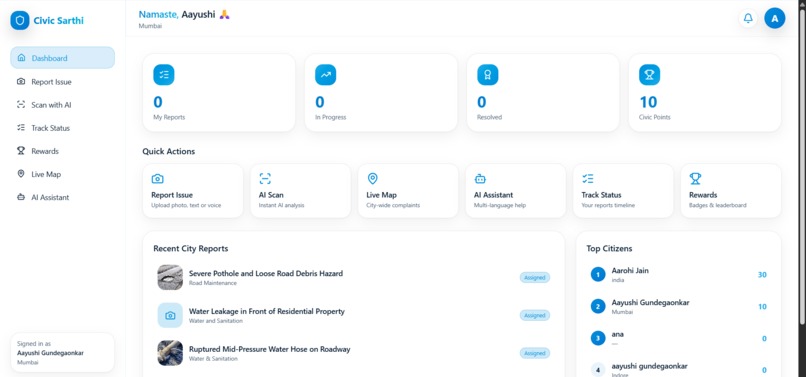This screenshot has width=806, height=377.
Task: Click the Civic Sarthi shield logo
Action: (20, 21)
